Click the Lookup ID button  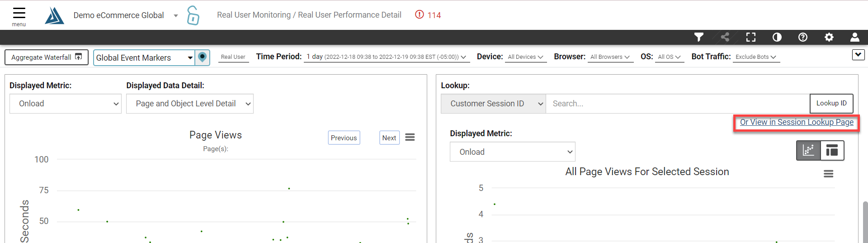831,103
